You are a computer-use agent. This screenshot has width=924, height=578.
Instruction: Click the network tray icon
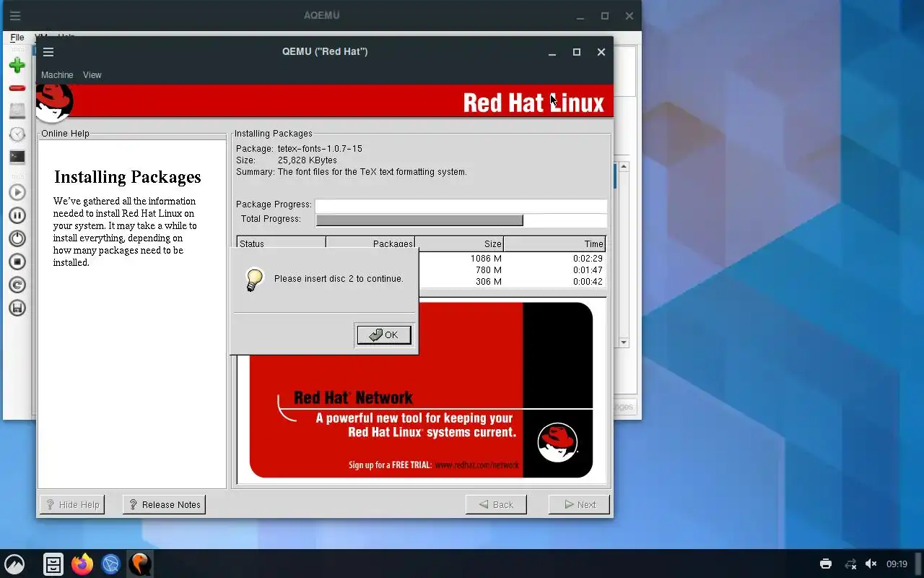click(850, 564)
